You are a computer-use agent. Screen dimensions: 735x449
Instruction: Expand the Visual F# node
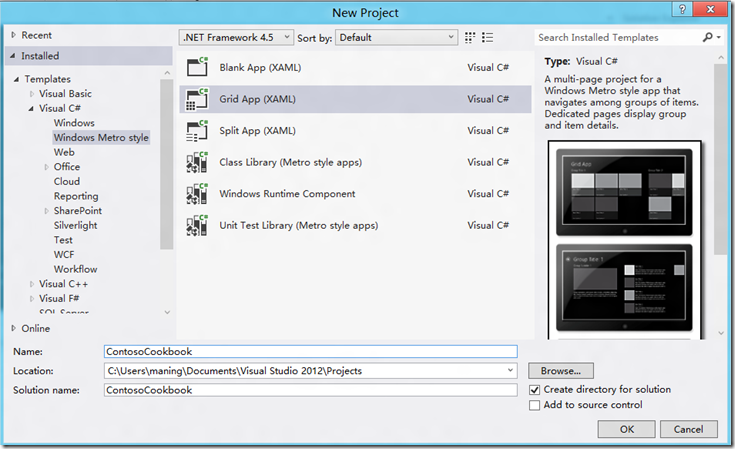point(32,299)
